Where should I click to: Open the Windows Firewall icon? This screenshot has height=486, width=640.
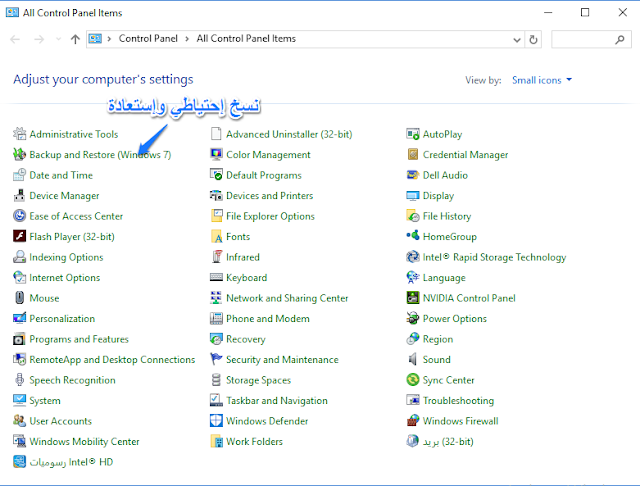click(x=413, y=421)
